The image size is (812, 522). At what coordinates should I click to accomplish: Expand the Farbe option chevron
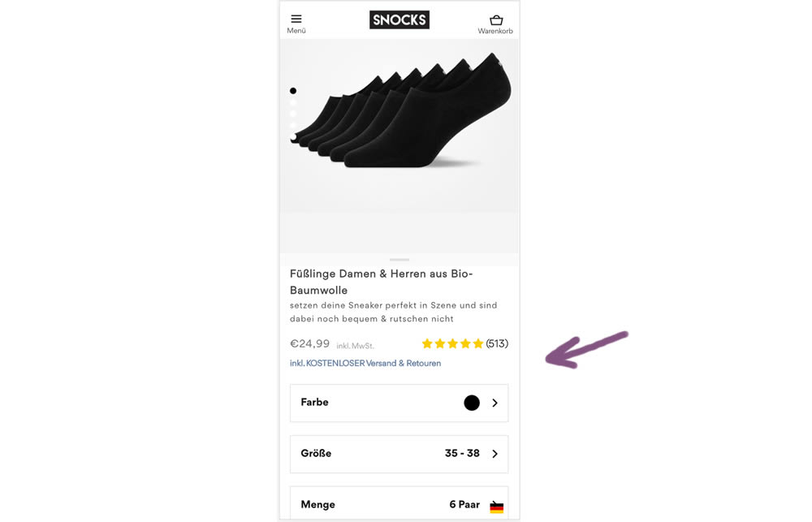495,403
